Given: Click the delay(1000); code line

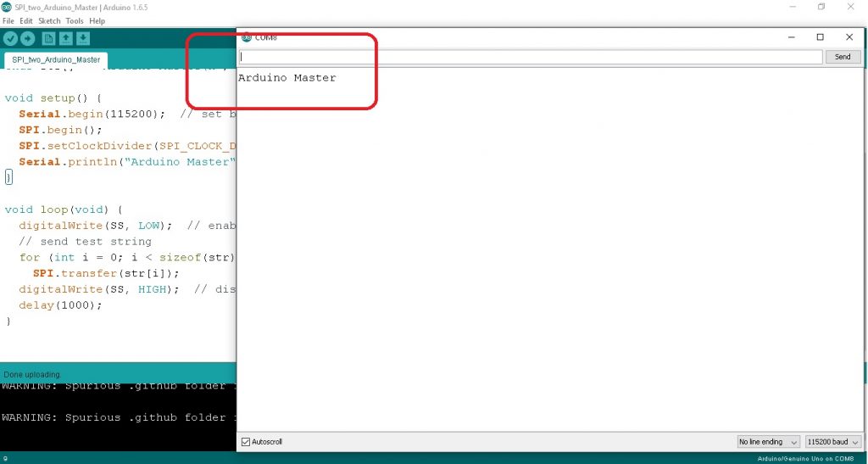Looking at the screenshot, I should [61, 305].
